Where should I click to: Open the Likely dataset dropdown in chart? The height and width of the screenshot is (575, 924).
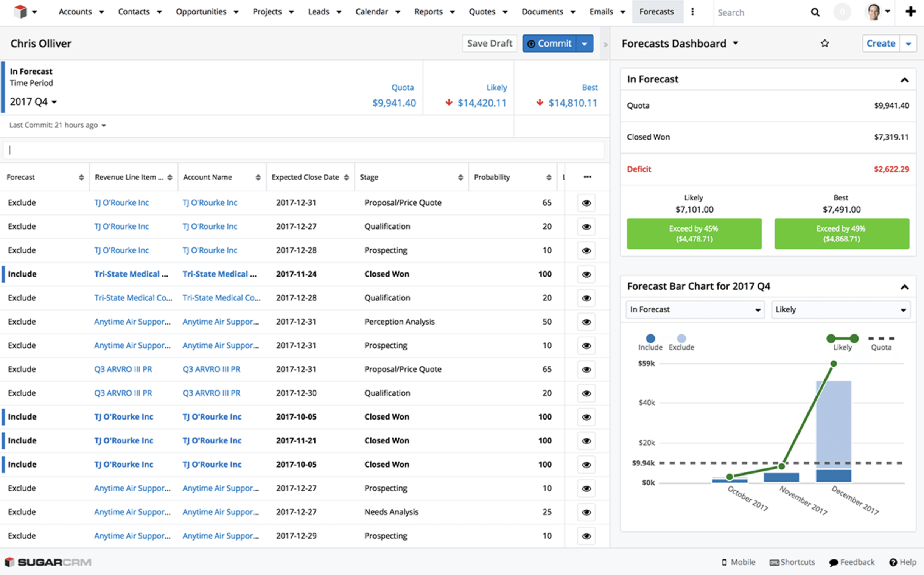[x=840, y=309]
